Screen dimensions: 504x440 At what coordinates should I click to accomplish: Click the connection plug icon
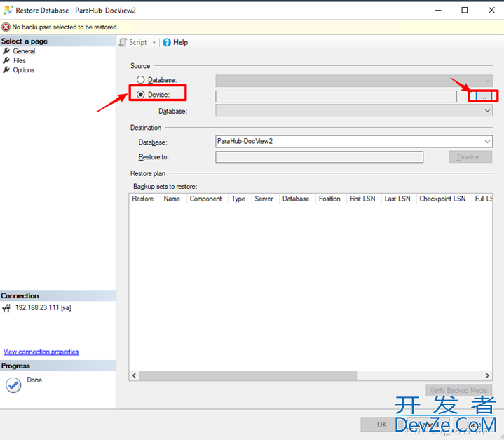6,308
